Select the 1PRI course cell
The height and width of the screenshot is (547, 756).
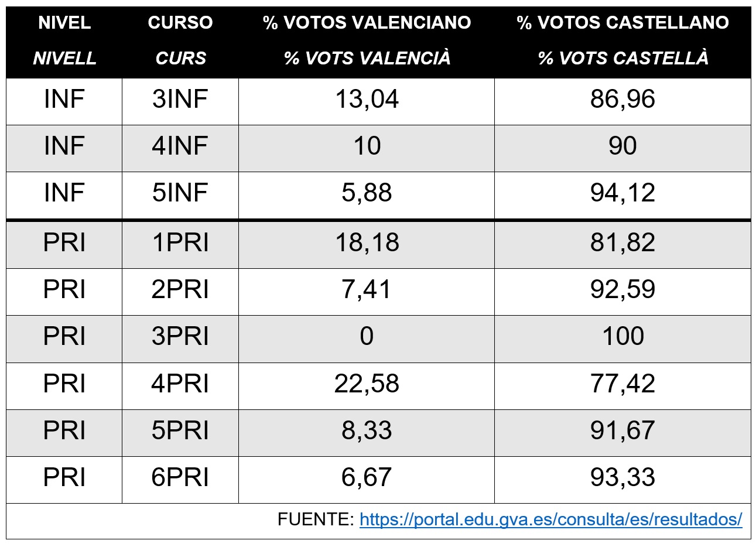pos(180,242)
